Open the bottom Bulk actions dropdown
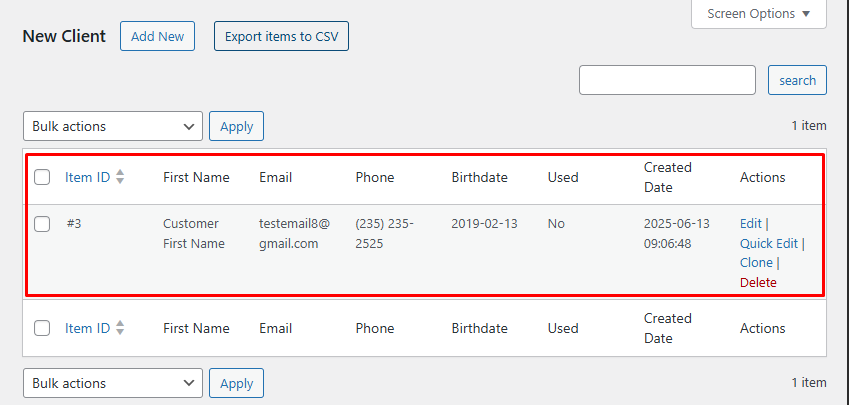849x405 pixels. click(112, 383)
